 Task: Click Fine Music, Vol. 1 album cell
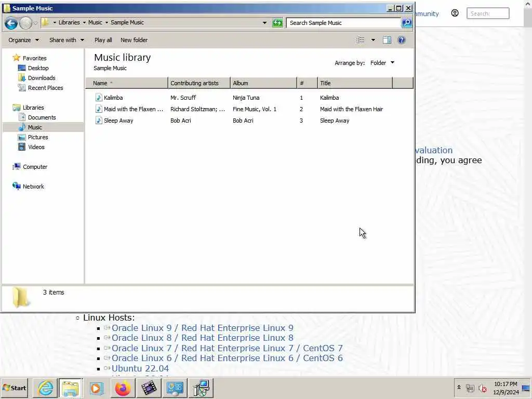coord(255,109)
